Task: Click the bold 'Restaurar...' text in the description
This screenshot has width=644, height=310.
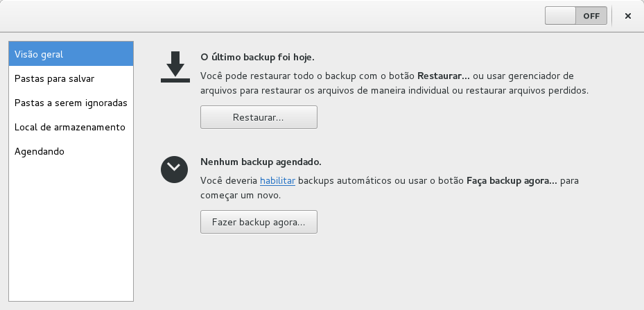Action: tap(443, 75)
